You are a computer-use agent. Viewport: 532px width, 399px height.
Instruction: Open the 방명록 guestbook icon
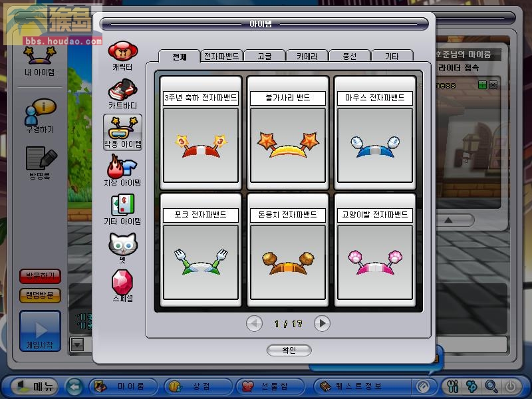(40, 163)
